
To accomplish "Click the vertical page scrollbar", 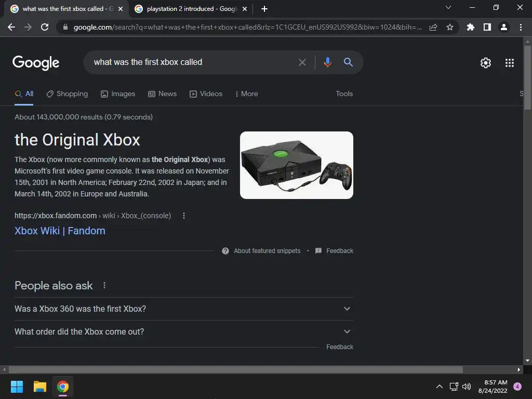I will point(527,77).
